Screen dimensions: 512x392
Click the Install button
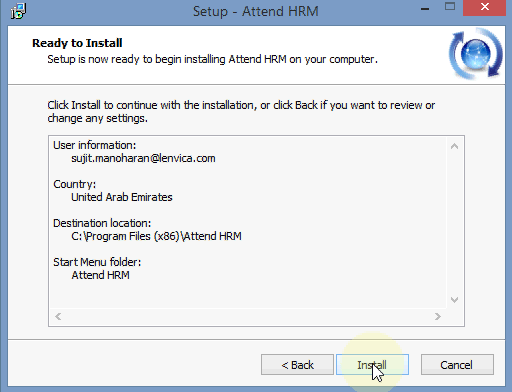[x=372, y=364]
